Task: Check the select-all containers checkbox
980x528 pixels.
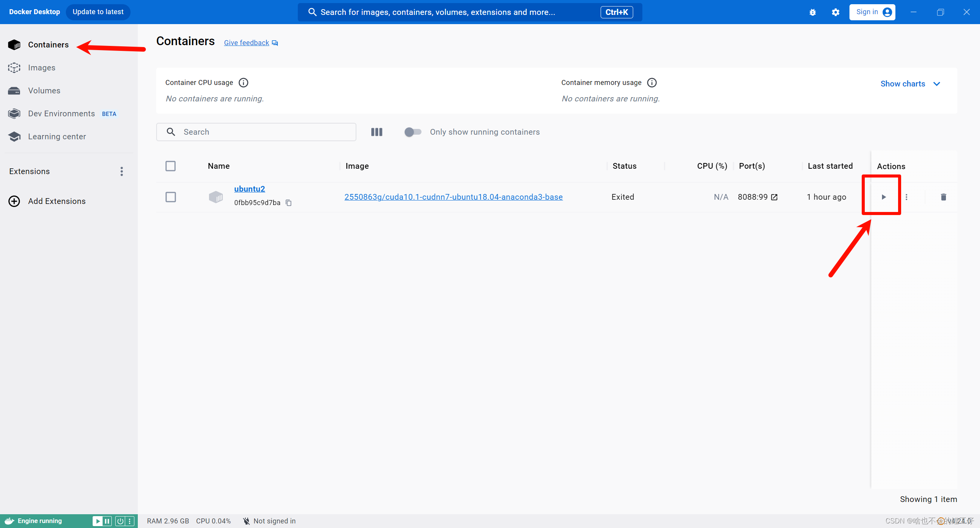Action: point(171,166)
